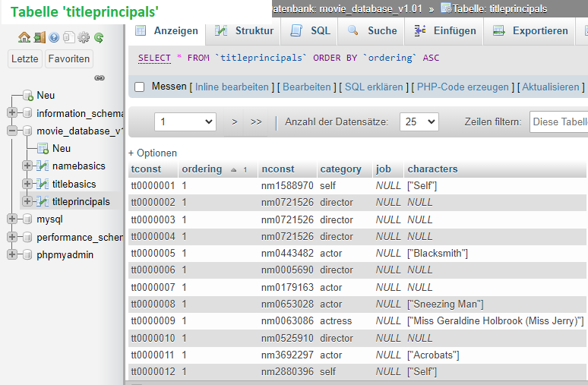Switch to the Anzeigen tab
Screen dimensions: 588x385
167,30
